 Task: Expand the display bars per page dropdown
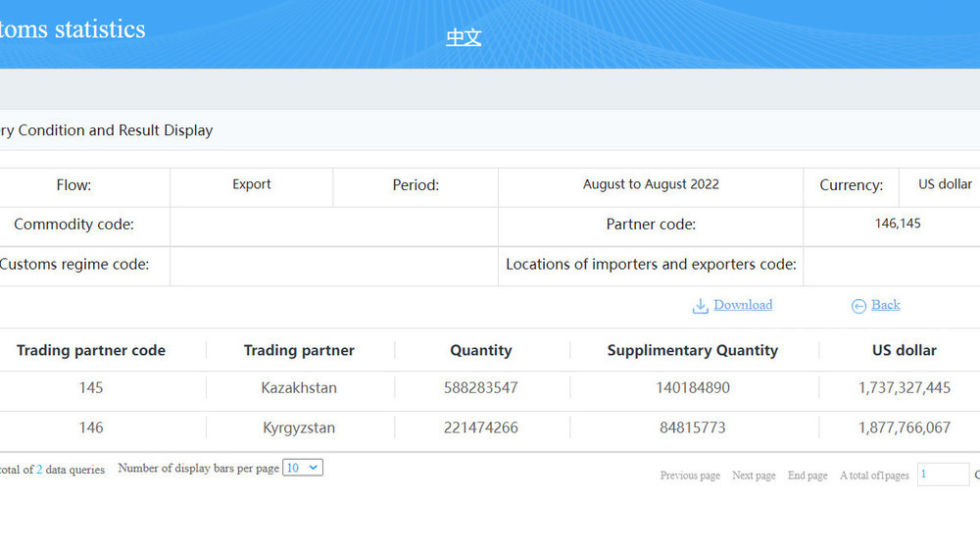click(x=302, y=468)
